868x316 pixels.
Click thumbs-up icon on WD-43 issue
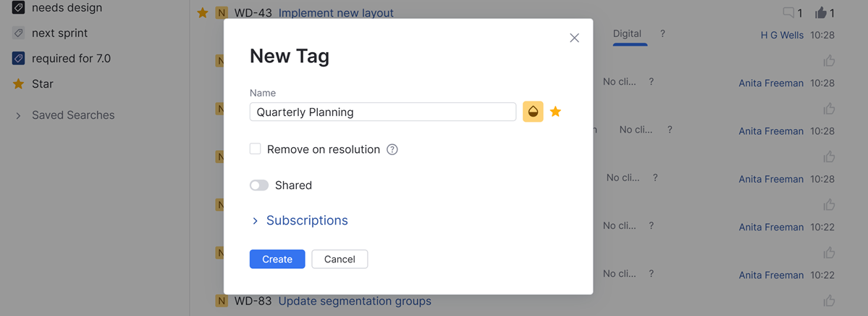click(x=821, y=12)
